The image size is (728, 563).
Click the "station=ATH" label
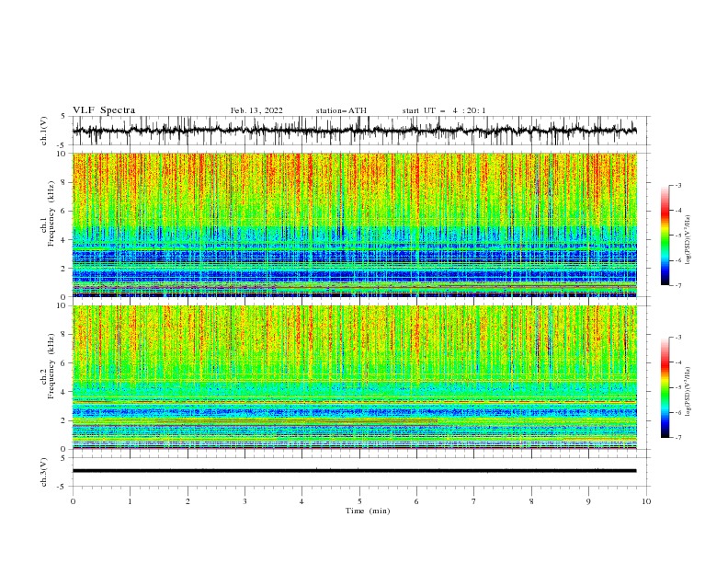tap(341, 110)
